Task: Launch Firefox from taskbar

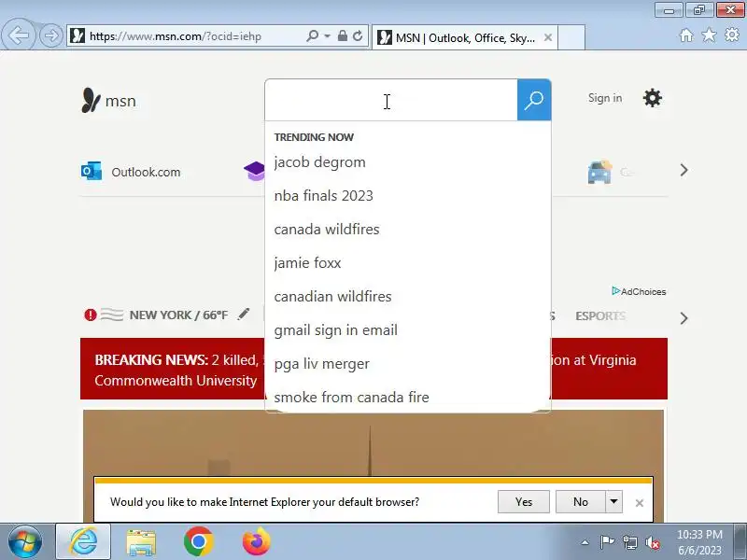Action: [x=256, y=541]
